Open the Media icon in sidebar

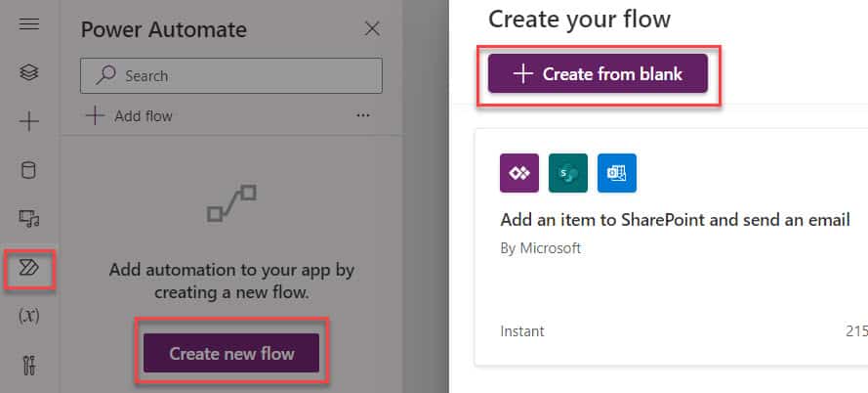pos(28,218)
